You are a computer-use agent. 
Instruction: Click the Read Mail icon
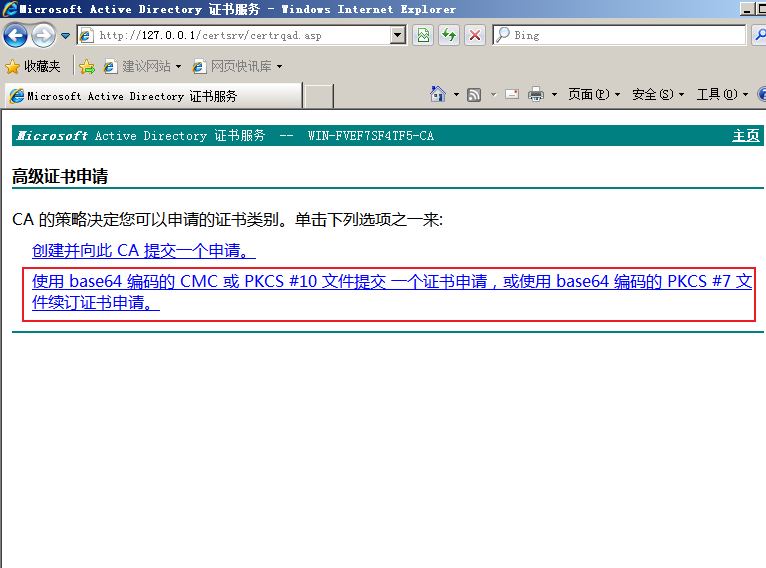point(512,94)
